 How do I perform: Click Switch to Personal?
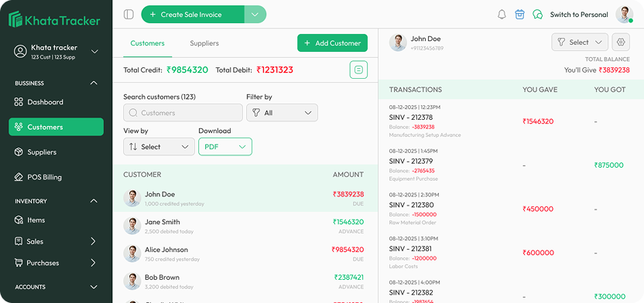click(x=579, y=15)
